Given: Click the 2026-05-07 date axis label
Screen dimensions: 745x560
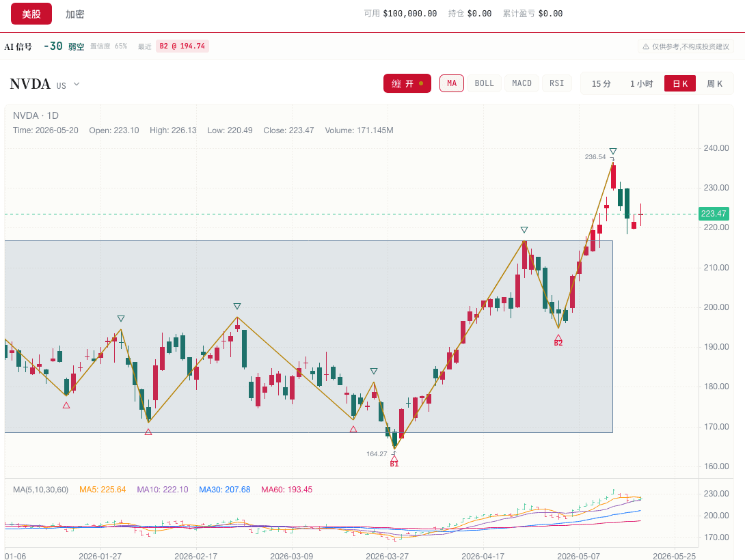Looking at the screenshot, I should (x=579, y=556).
